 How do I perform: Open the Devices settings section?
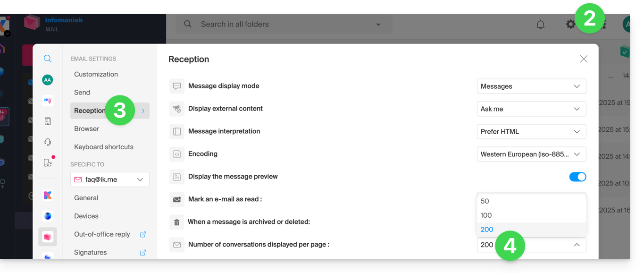[86, 216]
